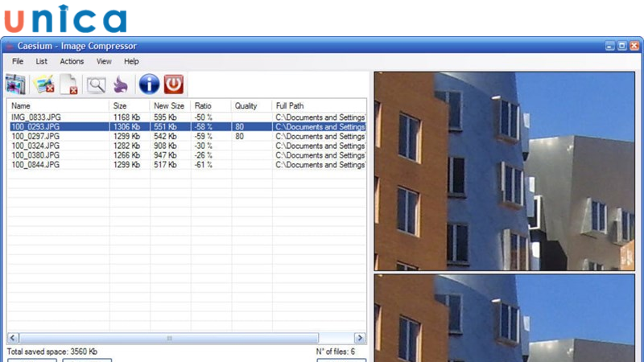
Task: Click the Clear List page icon
Action: pos(69,84)
